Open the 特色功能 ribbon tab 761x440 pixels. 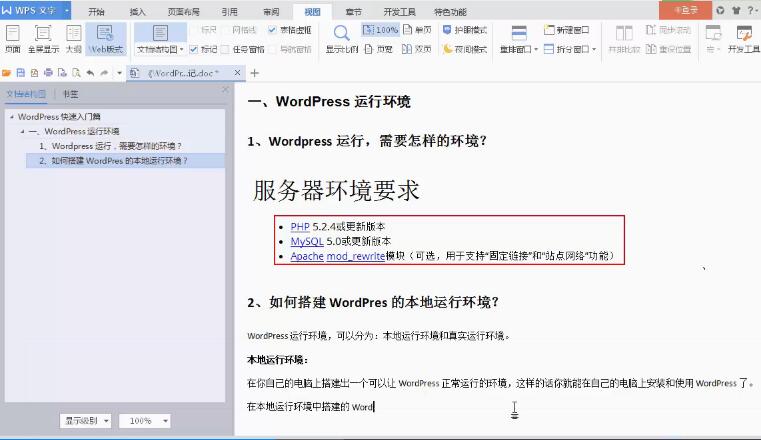pyautogui.click(x=450, y=12)
